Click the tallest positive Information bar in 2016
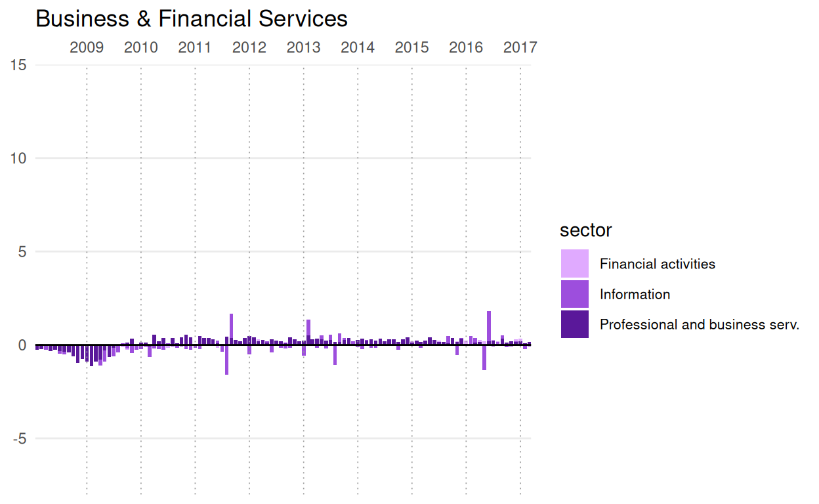Screen dimensions: 819x504 (x=489, y=326)
